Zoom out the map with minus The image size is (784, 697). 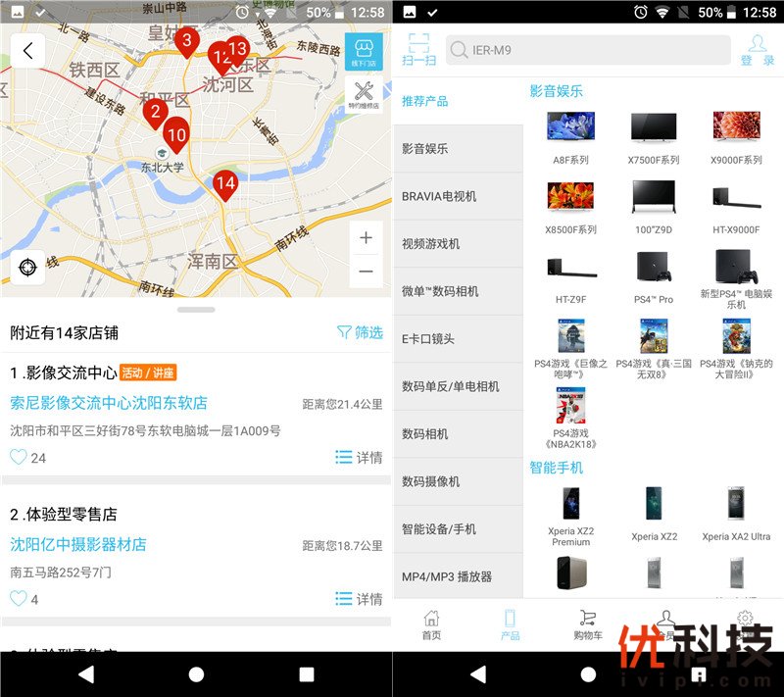point(366,271)
